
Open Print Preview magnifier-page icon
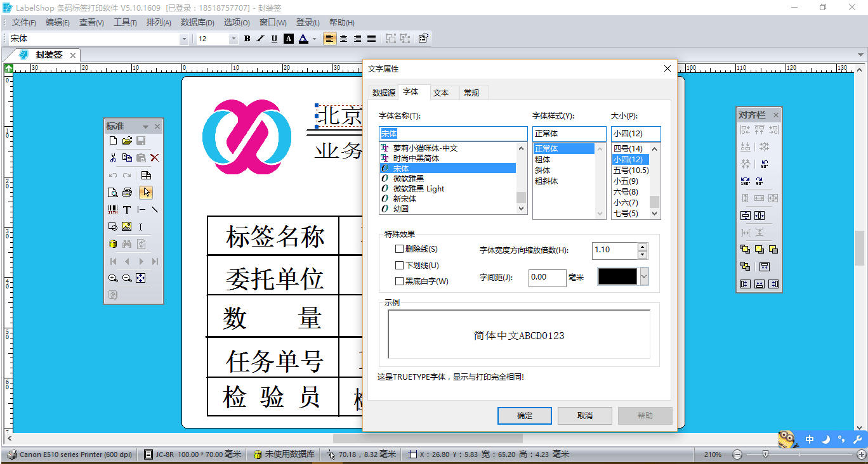coord(113,192)
